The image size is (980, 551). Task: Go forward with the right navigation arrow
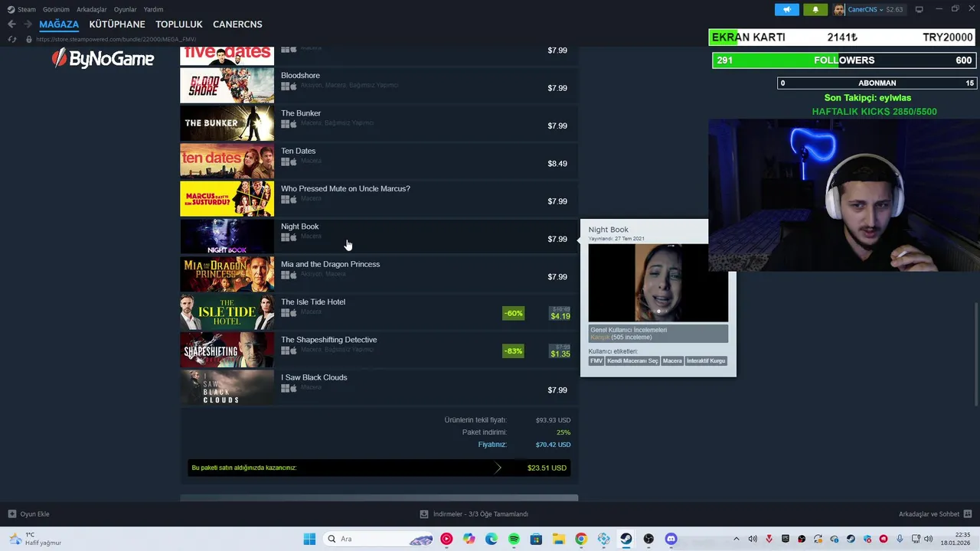(x=28, y=24)
